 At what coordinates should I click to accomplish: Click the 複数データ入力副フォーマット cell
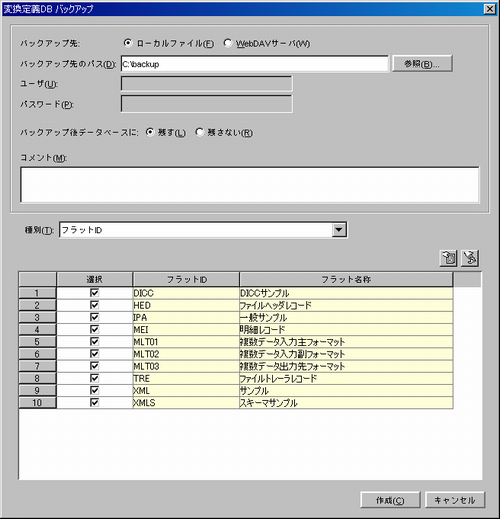click(x=346, y=354)
